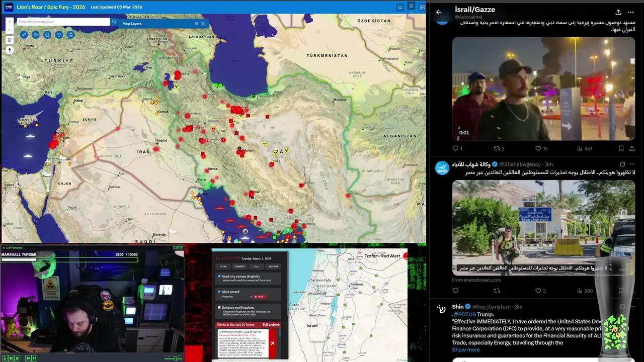Open more options for İsrail/Gazze list
The height and width of the screenshot is (362, 644).
pos(631,12)
